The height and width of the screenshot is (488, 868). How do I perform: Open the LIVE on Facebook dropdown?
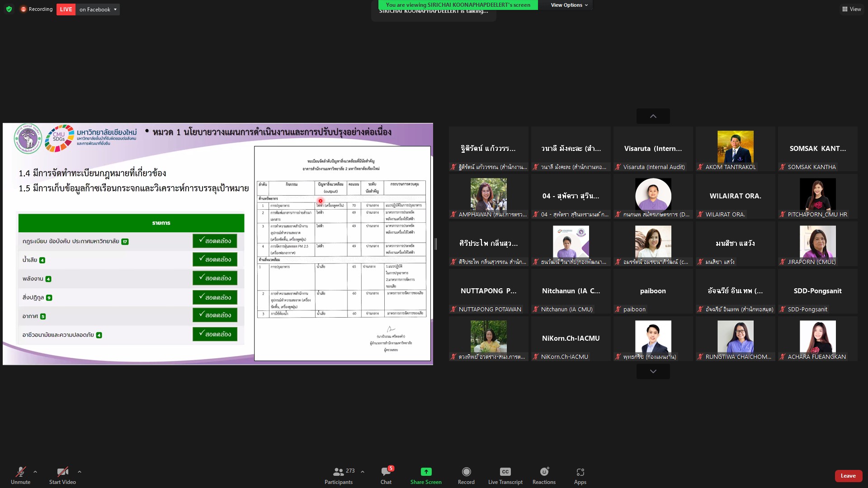pyautogui.click(x=98, y=9)
